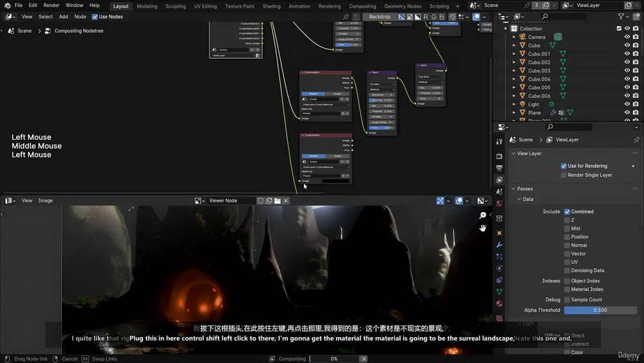Toggle gizmo visibility in image editor header
This screenshot has width=644, height=363.
pyautogui.click(x=440, y=201)
